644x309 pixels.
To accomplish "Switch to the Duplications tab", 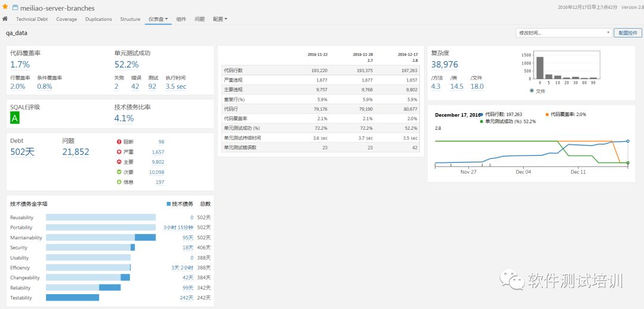I will (x=98, y=19).
